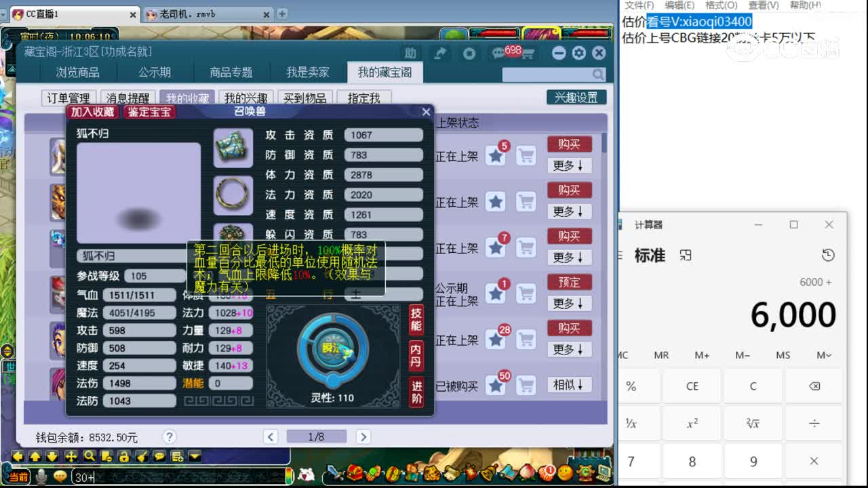This screenshot has height=488, width=868.
Task: Click the question mark help icon
Action: tap(170, 437)
